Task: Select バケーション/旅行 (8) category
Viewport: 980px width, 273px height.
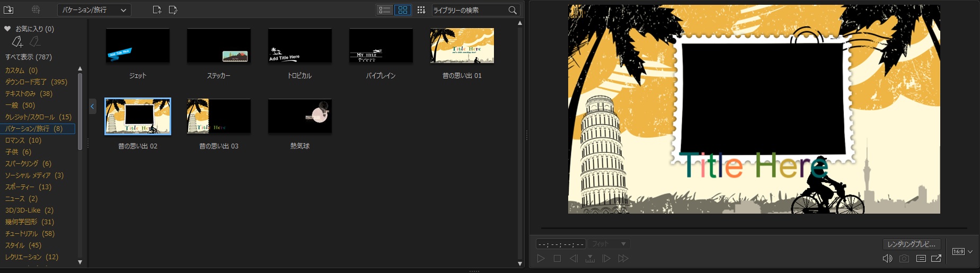Action: [38, 128]
